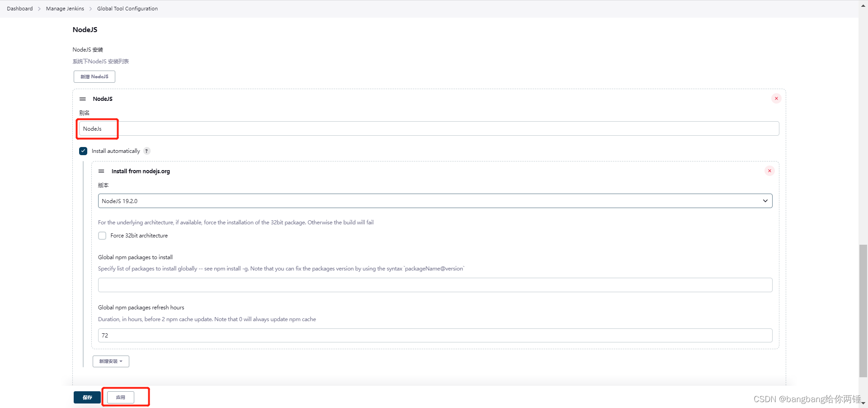Click the Global npm packages to install field

[434, 285]
